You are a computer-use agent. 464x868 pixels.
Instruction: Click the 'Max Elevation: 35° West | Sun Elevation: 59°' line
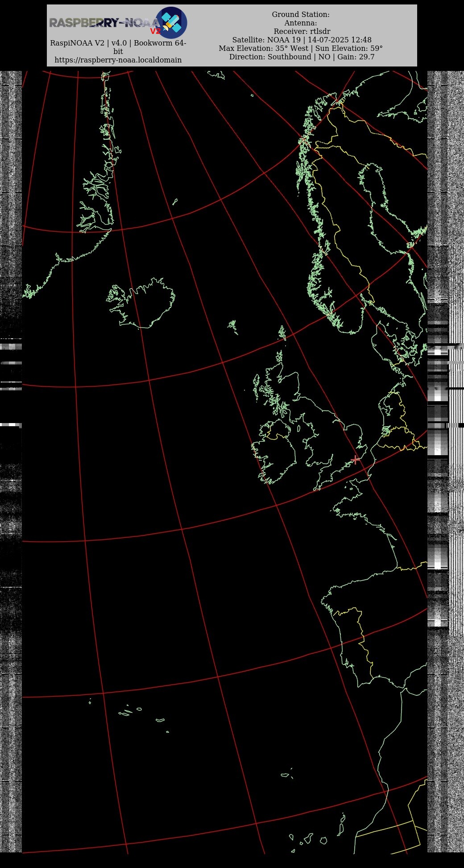click(301, 49)
